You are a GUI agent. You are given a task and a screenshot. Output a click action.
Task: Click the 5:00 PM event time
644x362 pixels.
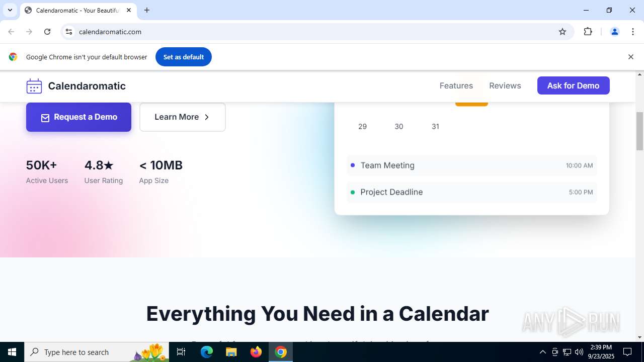581,192
